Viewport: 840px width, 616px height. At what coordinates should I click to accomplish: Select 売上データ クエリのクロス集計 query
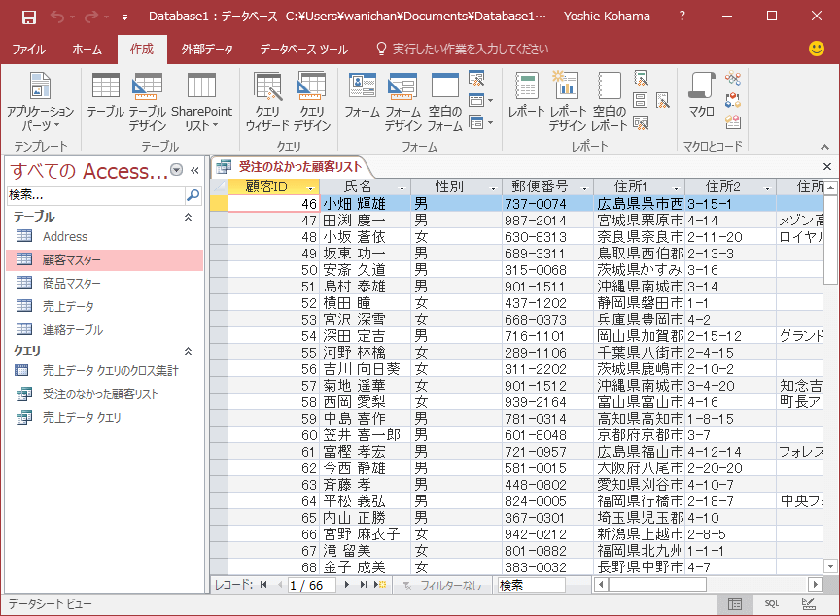point(105,371)
